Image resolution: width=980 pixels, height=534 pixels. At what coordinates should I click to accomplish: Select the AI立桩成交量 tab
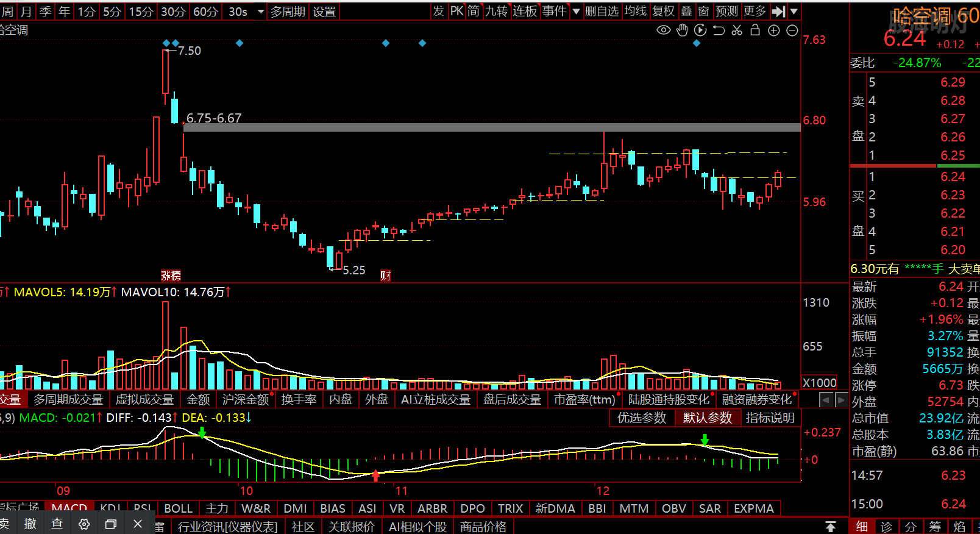pyautogui.click(x=435, y=399)
